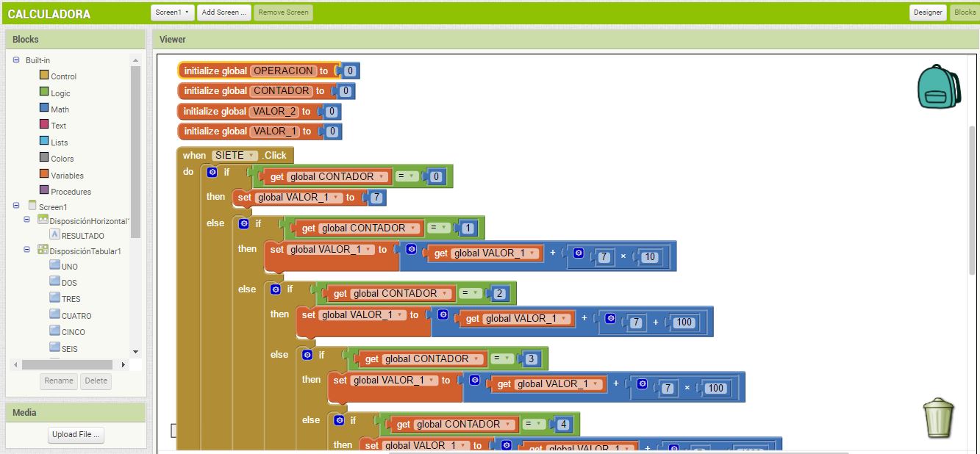The height and width of the screenshot is (454, 980).
Task: Collapse the Built-in tree node
Action: coord(16,60)
